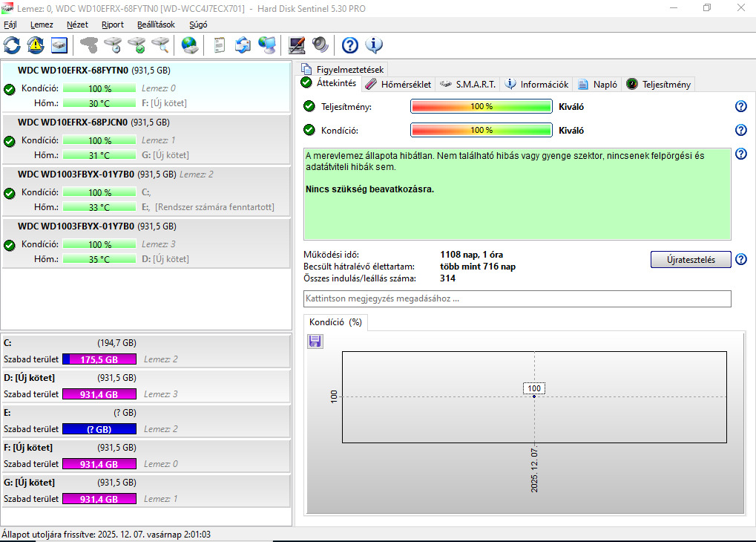Switch to the S.M.A.R.T. tab

tap(467, 85)
